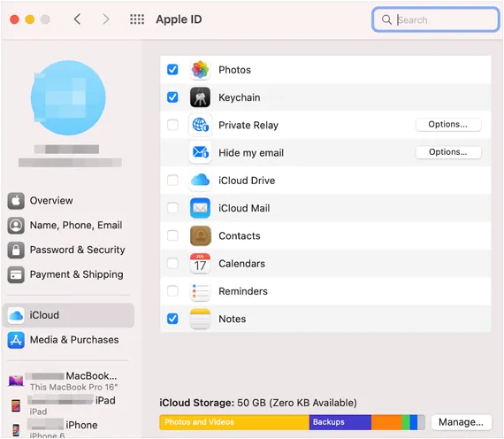Click the iCloud sidebar cloud icon
504x439 pixels.
(16, 315)
